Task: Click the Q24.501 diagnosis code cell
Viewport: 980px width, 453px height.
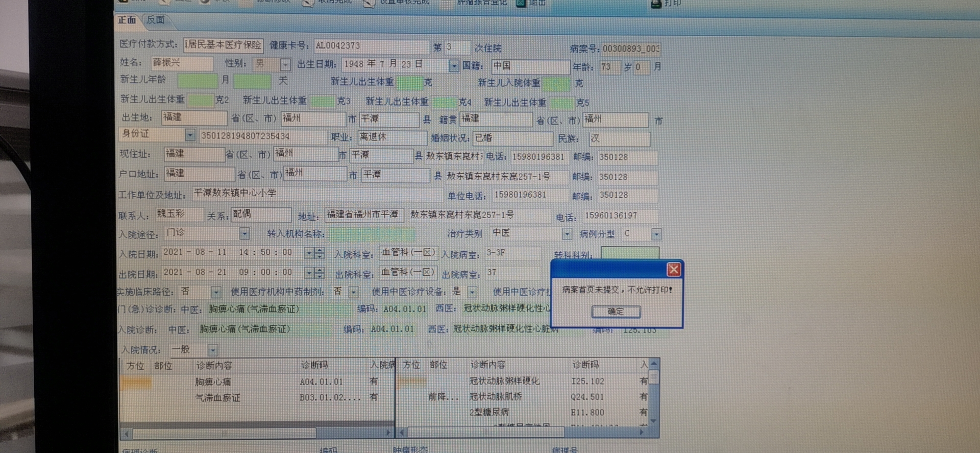Action: 587,397
